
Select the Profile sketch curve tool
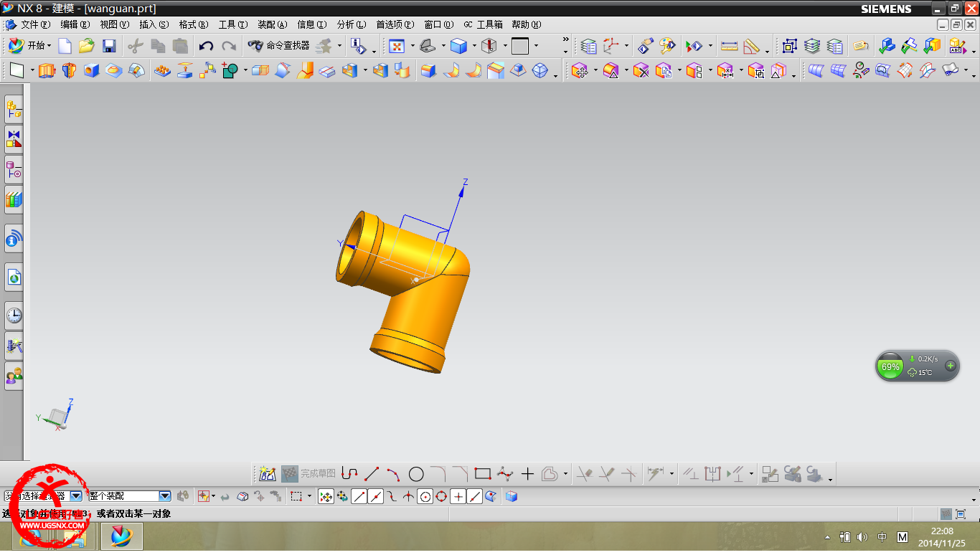point(349,474)
